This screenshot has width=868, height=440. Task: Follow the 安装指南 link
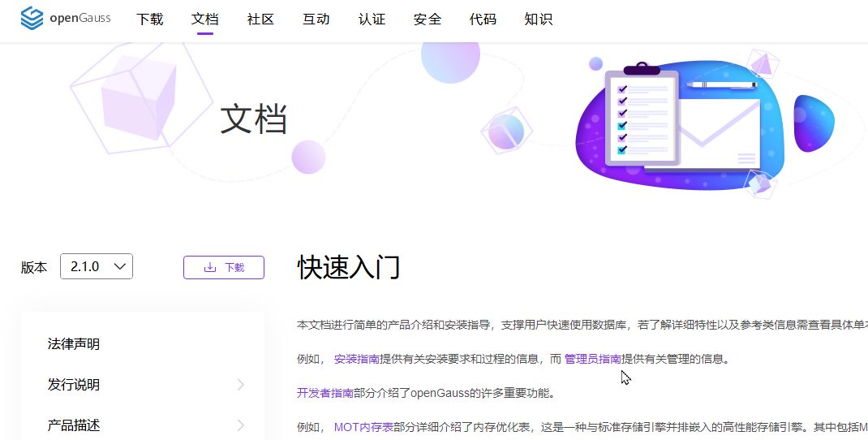(x=357, y=359)
